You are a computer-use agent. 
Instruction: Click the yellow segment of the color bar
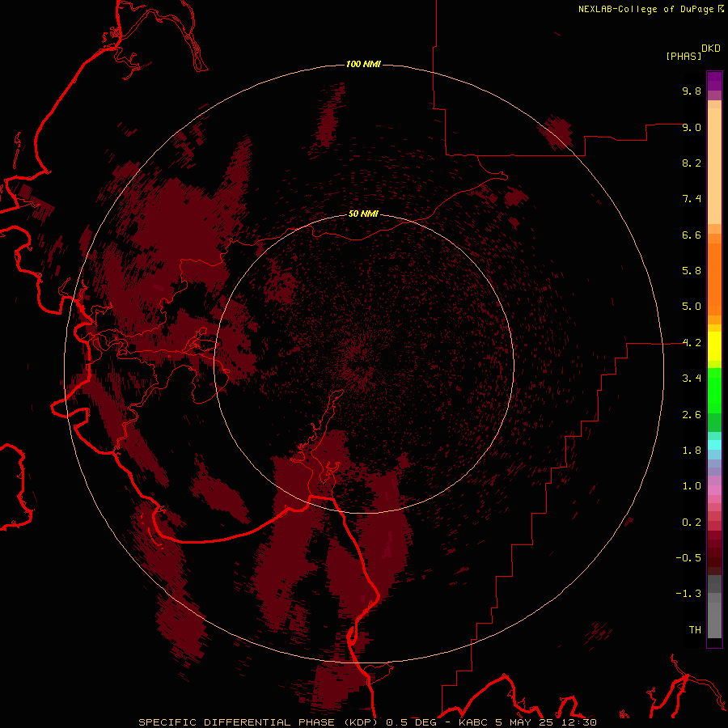(714, 346)
